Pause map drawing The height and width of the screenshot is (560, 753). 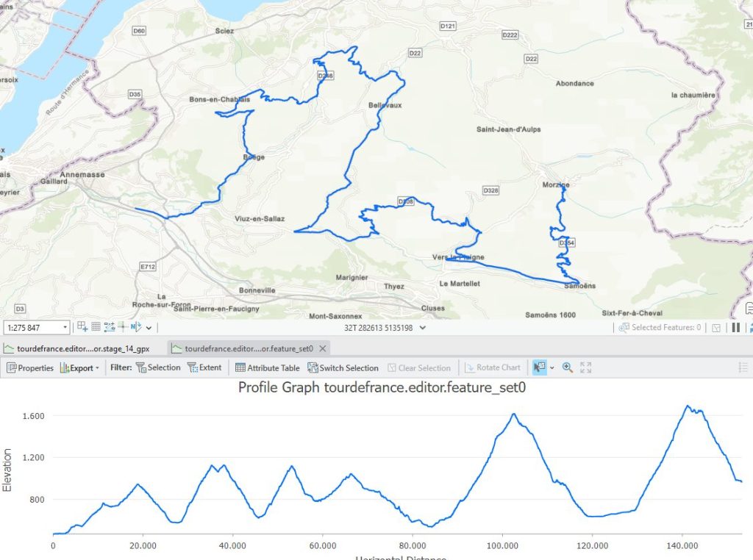tap(736, 328)
